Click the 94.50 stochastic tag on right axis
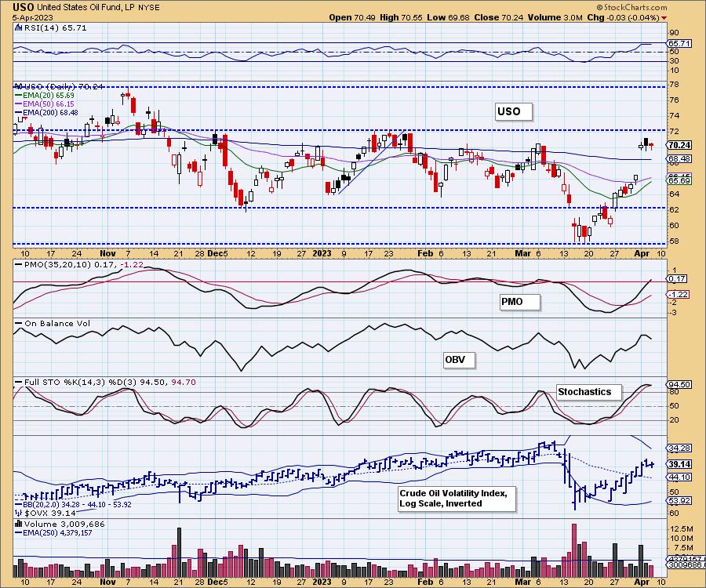The height and width of the screenshot is (588, 706). (679, 385)
